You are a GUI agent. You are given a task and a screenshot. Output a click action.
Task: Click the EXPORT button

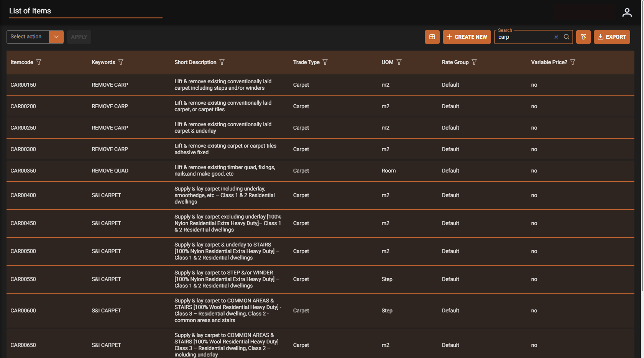pos(612,37)
